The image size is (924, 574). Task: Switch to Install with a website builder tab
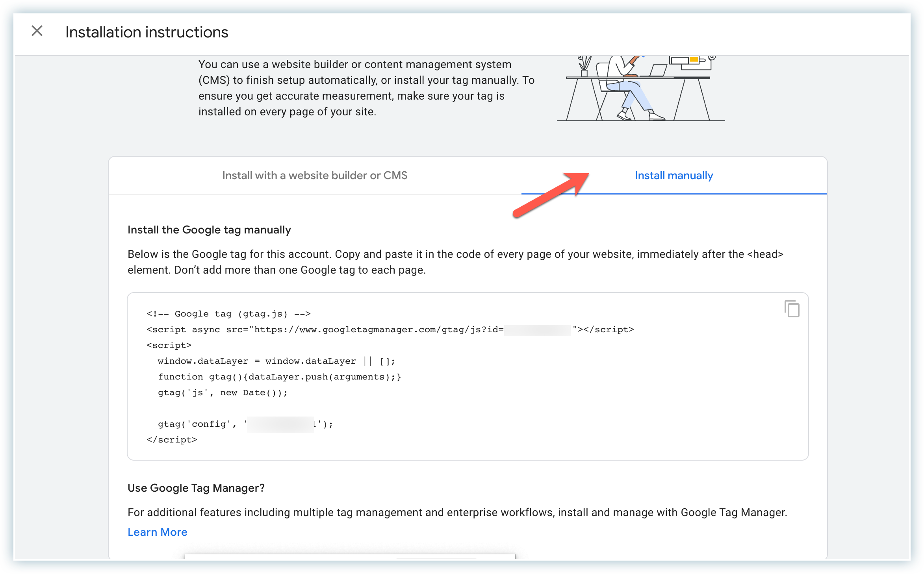(x=314, y=176)
